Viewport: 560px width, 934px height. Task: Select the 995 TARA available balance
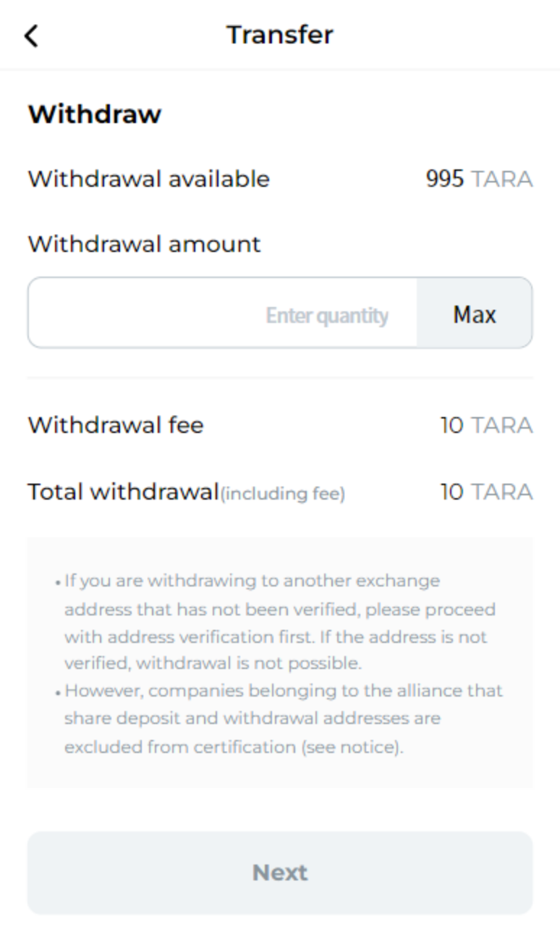(479, 179)
